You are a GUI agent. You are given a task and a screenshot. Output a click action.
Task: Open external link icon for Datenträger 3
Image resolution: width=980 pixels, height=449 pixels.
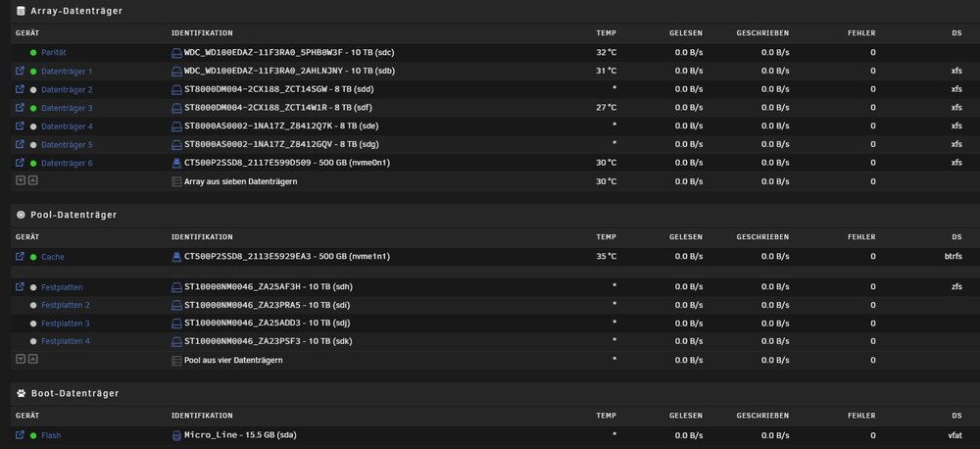tap(20, 108)
